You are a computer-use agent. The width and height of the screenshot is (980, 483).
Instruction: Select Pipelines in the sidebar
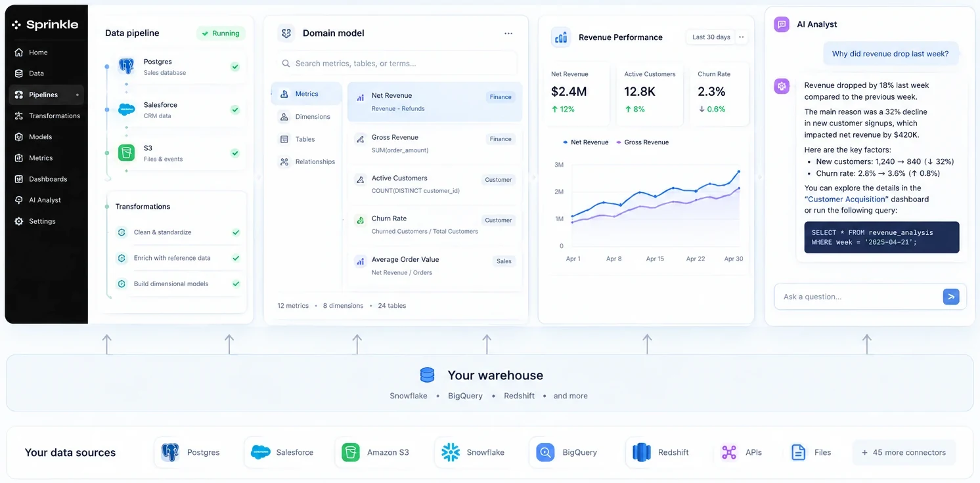(46, 94)
